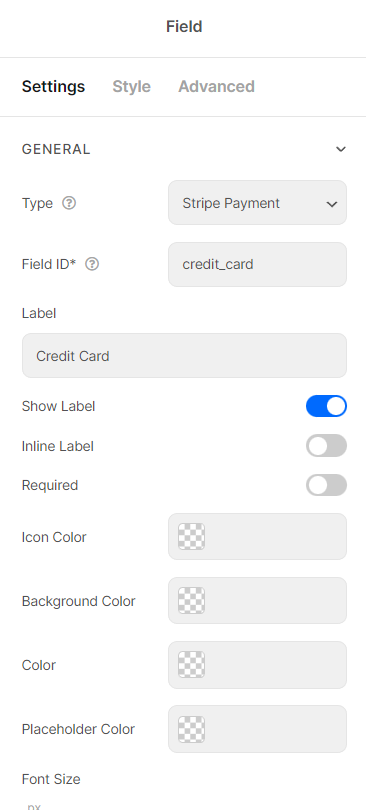Click the GENERAL section heading
Viewport: 366px width, 810px height.
[56, 149]
